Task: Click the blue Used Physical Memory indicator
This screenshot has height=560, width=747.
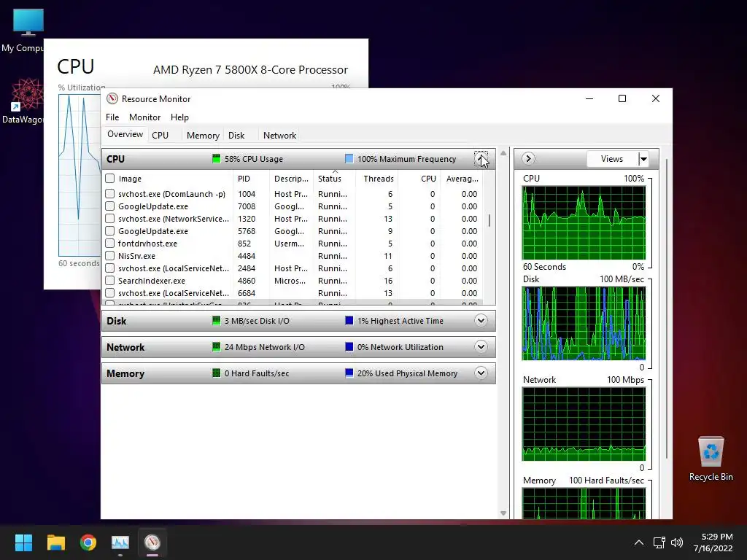Action: coord(349,373)
